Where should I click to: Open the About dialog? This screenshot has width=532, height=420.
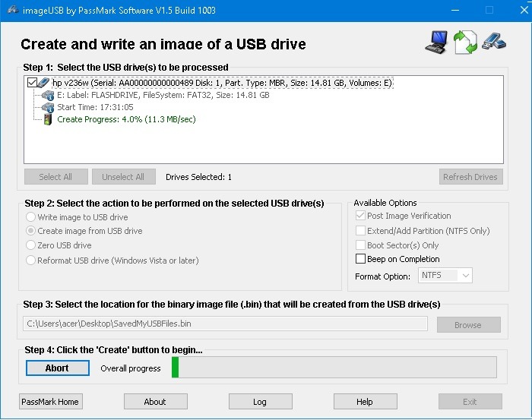coord(155,402)
